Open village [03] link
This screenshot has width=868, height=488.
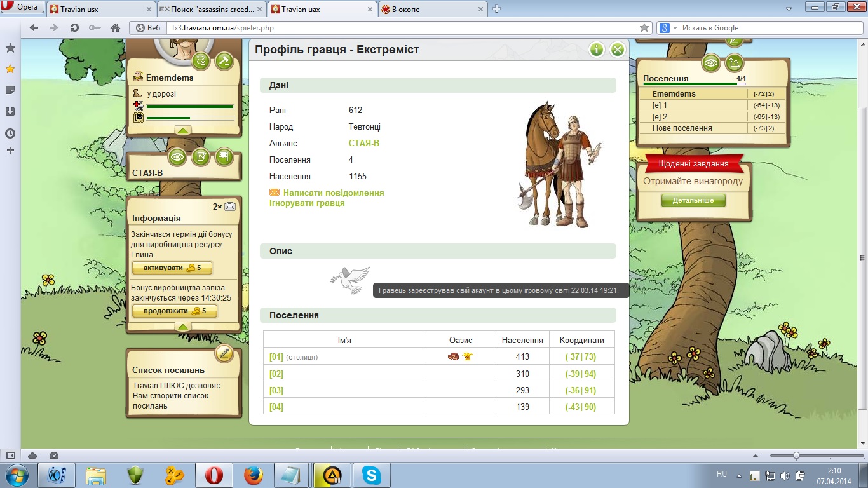[276, 390]
